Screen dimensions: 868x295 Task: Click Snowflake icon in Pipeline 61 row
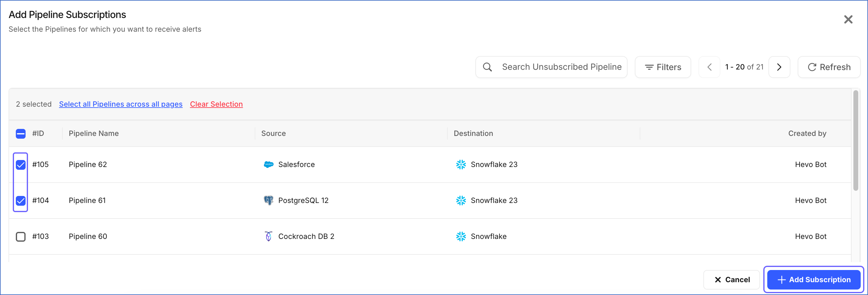click(x=460, y=201)
